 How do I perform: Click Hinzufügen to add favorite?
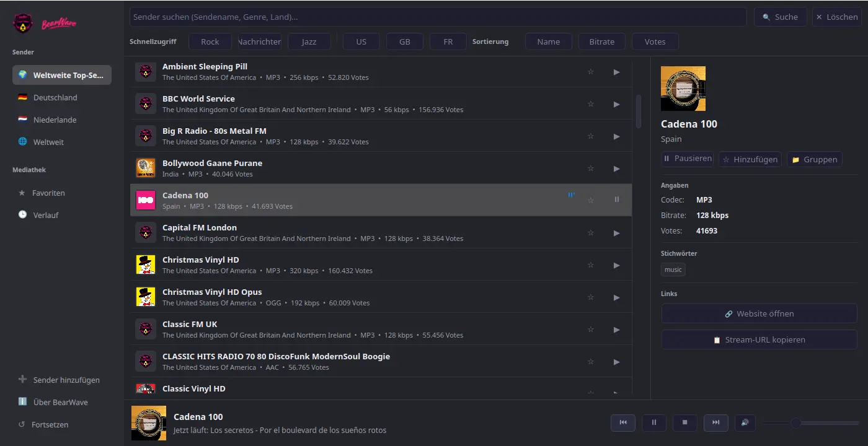click(750, 159)
